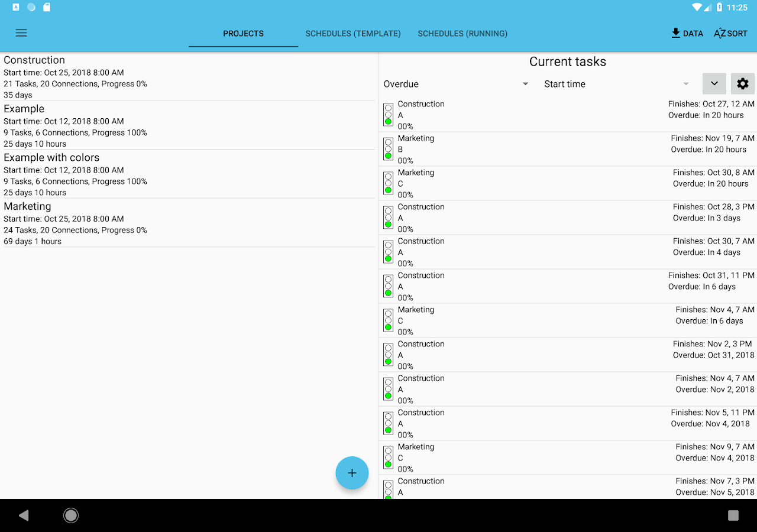Open the DATA import/export tool
Image resolution: width=757 pixels, height=532 pixels.
coord(687,33)
